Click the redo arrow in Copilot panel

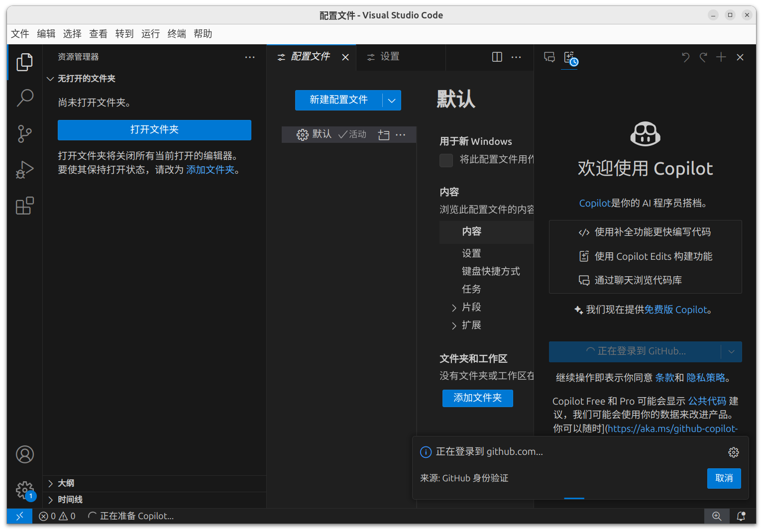(x=703, y=57)
